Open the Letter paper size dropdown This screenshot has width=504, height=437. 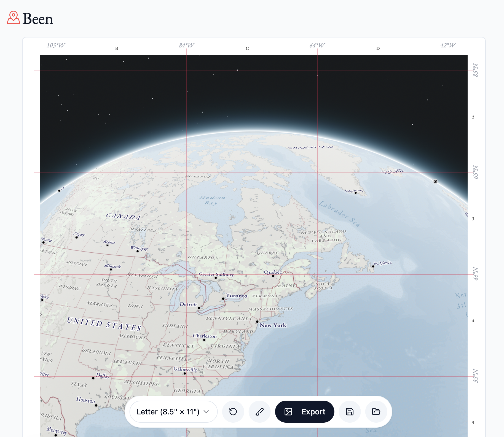[173, 412]
